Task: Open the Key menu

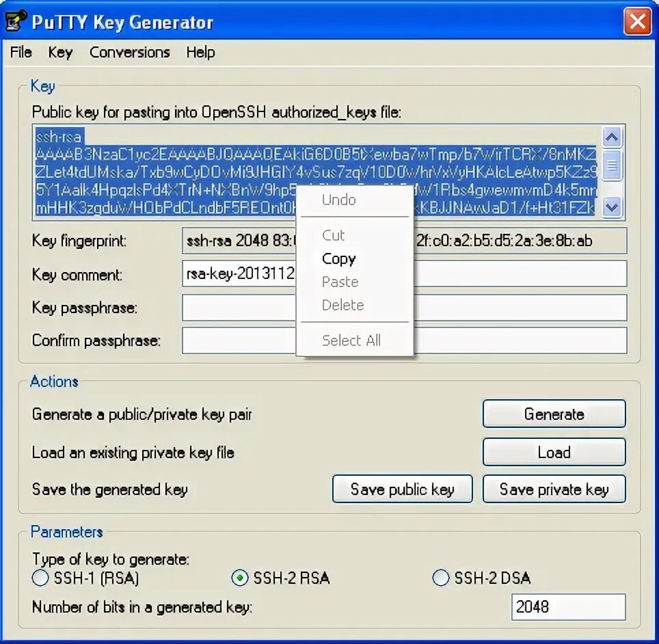Action: 60,52
